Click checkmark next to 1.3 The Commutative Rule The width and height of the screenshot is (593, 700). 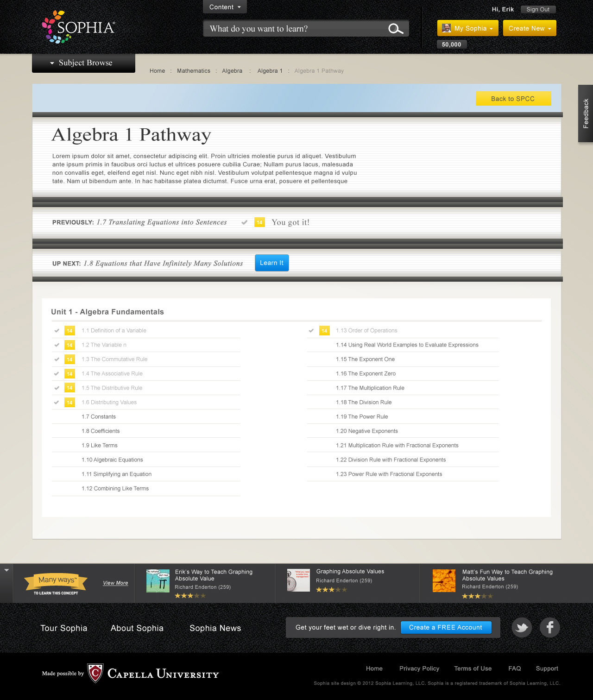click(x=57, y=359)
